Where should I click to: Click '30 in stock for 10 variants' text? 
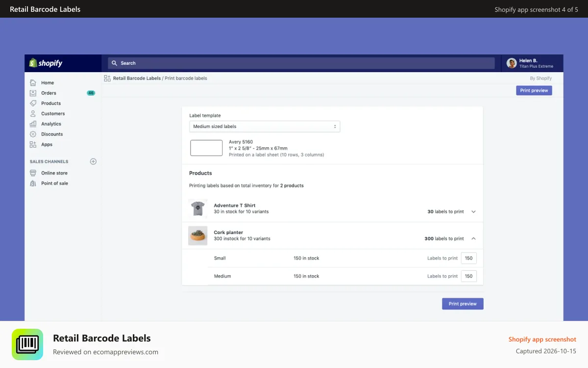[x=241, y=211]
